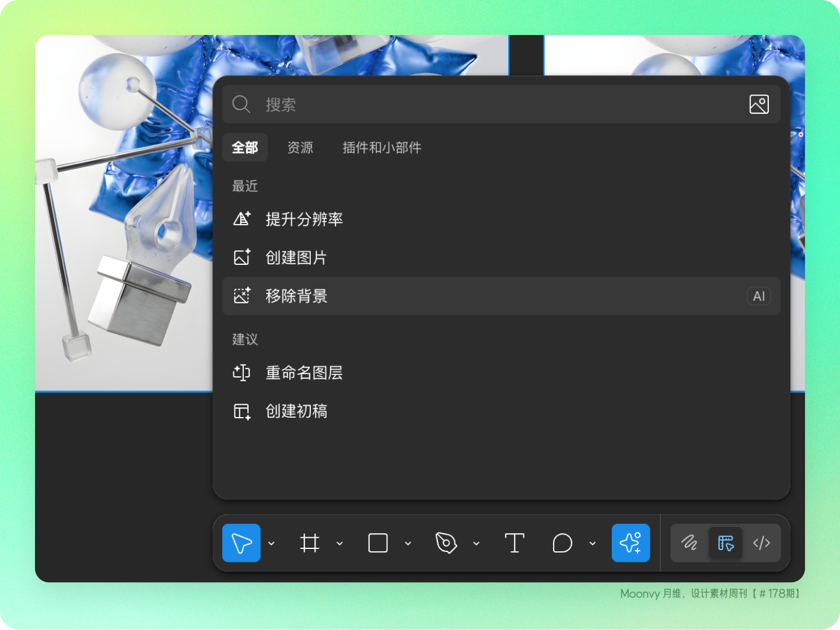The height and width of the screenshot is (630, 840).
Task: Open the 插件和小部件 tab
Action: 382,148
